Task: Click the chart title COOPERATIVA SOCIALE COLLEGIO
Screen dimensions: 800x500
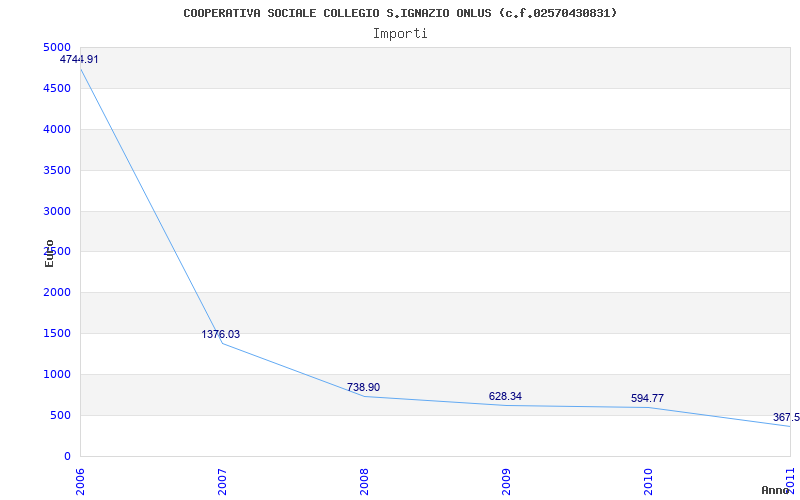Action: pos(400,13)
